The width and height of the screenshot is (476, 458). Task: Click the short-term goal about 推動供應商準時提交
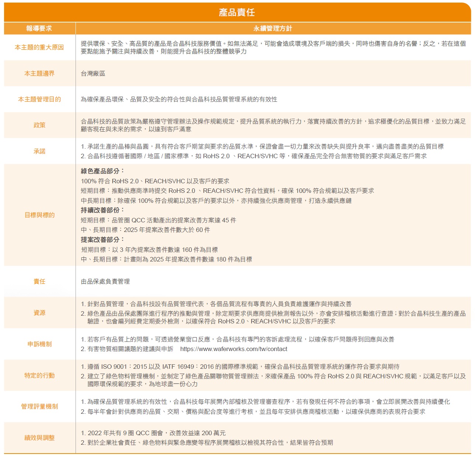click(x=228, y=191)
